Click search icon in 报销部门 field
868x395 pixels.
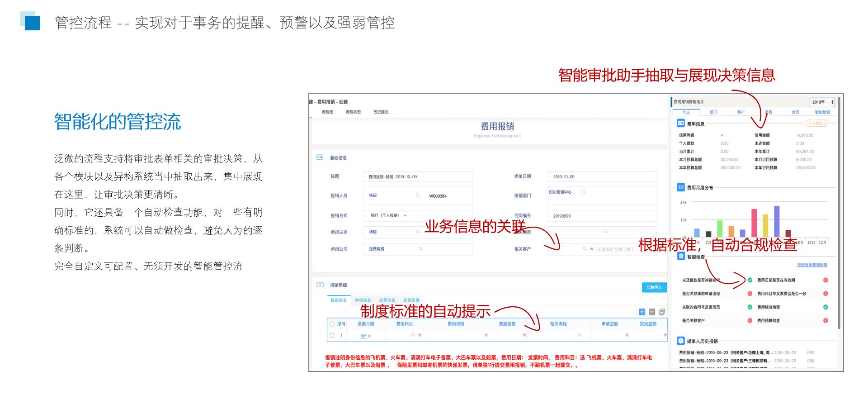click(584, 192)
